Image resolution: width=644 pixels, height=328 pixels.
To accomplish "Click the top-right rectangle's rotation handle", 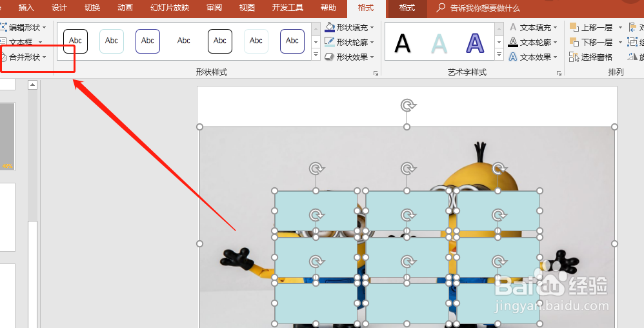I will (x=498, y=169).
